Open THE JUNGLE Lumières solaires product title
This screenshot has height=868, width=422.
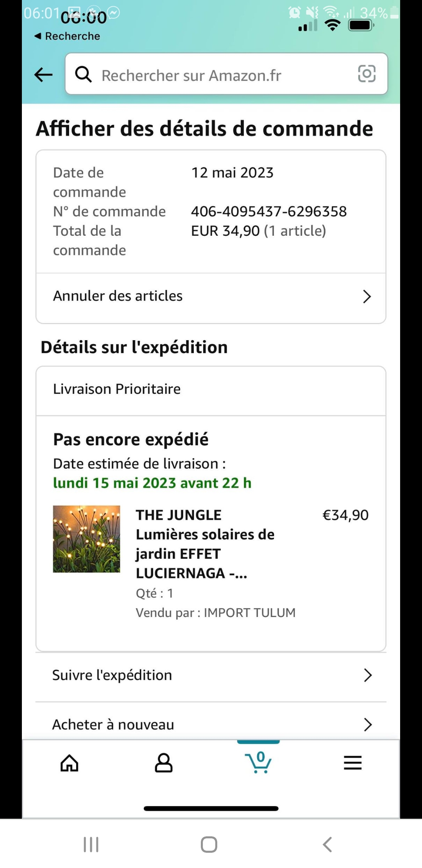point(205,544)
